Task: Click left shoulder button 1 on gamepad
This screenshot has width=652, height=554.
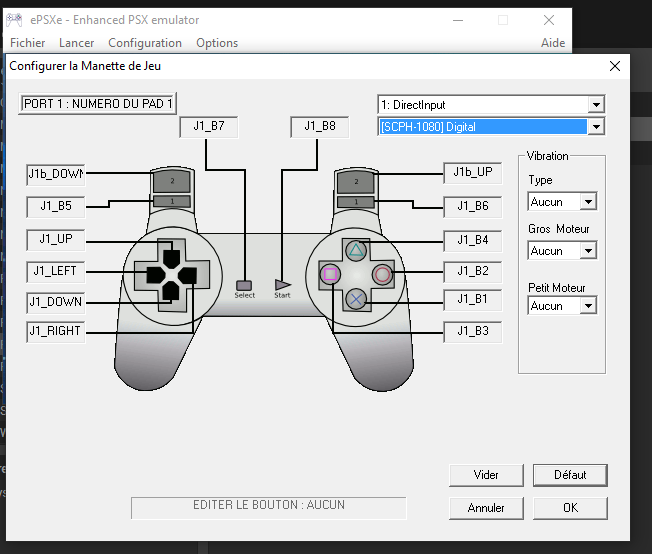Action: (x=172, y=201)
